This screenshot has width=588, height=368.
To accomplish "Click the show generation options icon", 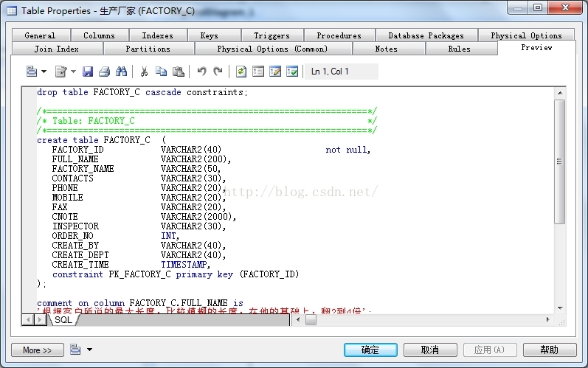I will [258, 72].
